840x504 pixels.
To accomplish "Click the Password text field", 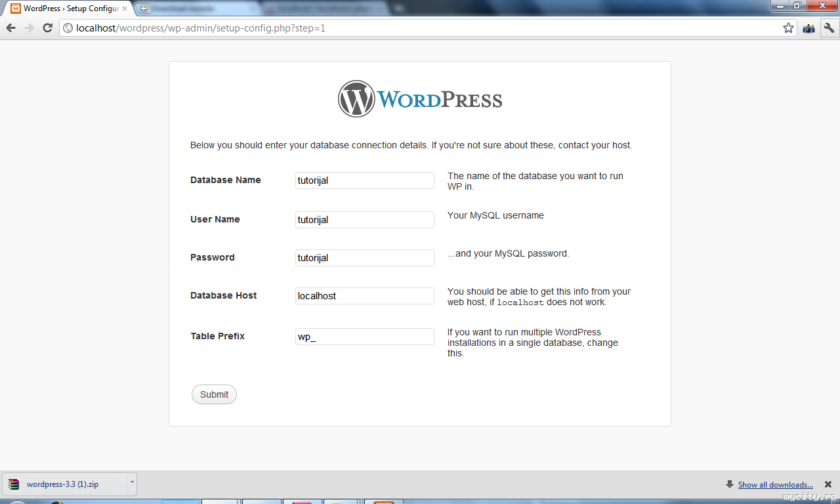I will [x=365, y=258].
